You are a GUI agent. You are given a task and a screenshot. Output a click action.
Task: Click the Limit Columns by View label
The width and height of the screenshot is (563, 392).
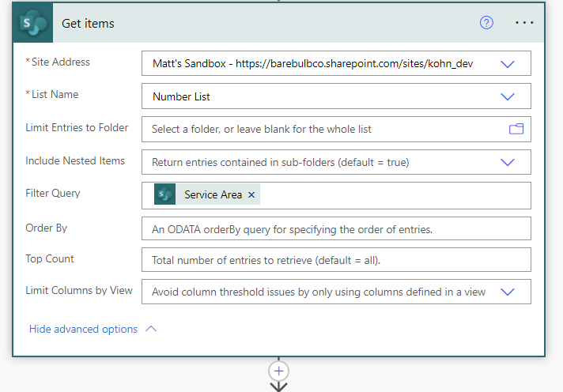(79, 290)
